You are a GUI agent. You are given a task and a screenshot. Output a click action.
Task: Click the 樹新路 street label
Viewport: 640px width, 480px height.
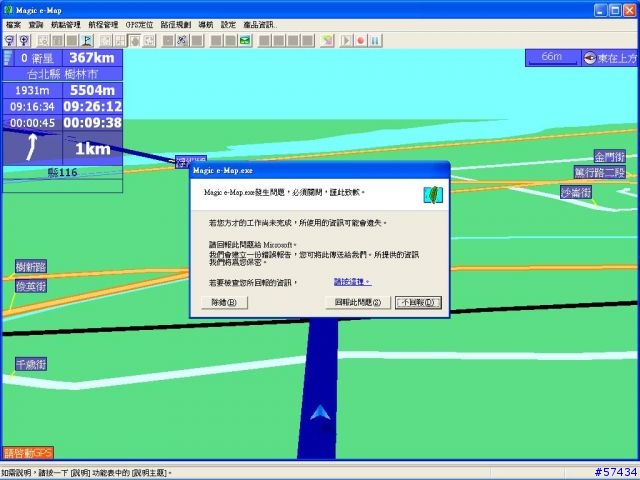[x=31, y=267]
